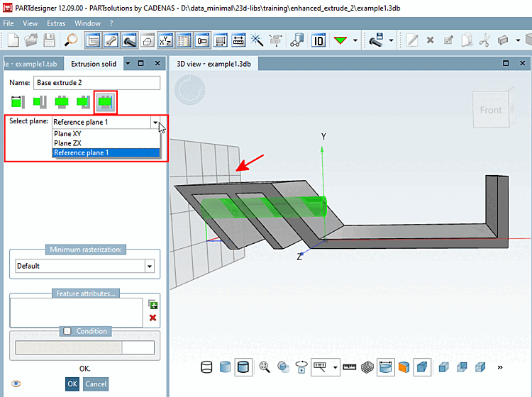The image size is (532, 397).
Task: Open the Extras menu
Action: (x=55, y=23)
